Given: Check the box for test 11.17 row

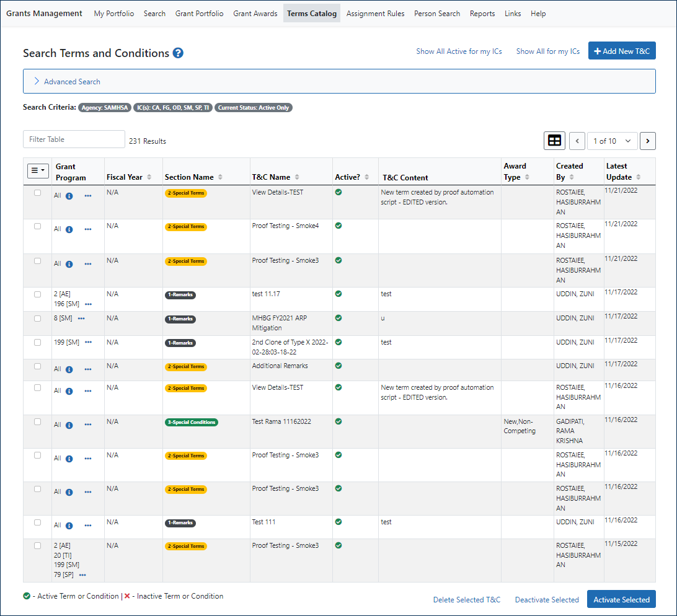Looking at the screenshot, I should click(x=38, y=294).
